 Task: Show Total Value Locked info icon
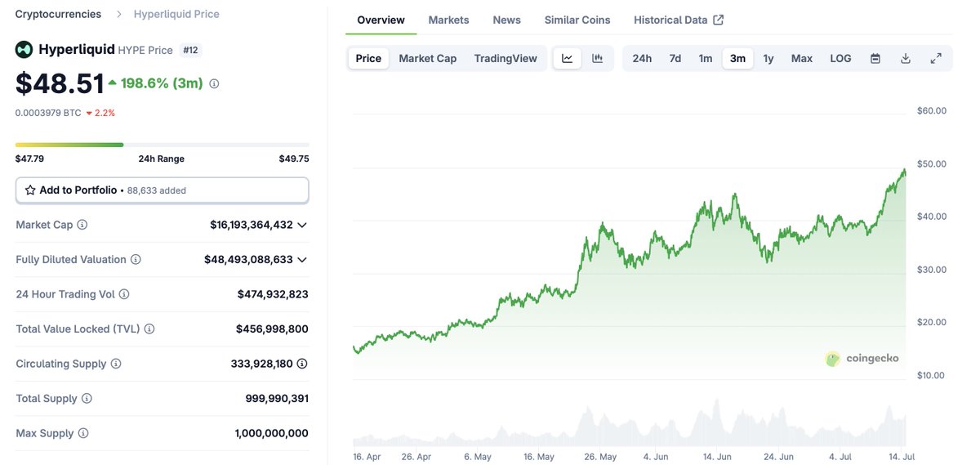(149, 329)
